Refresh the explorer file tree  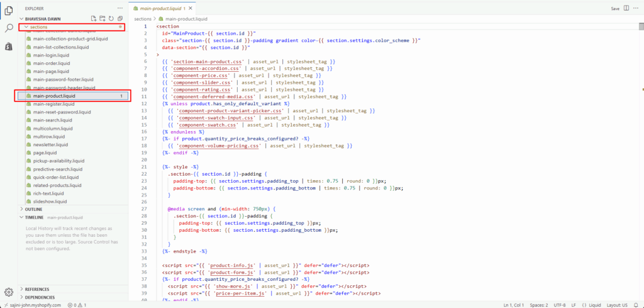(x=111, y=18)
